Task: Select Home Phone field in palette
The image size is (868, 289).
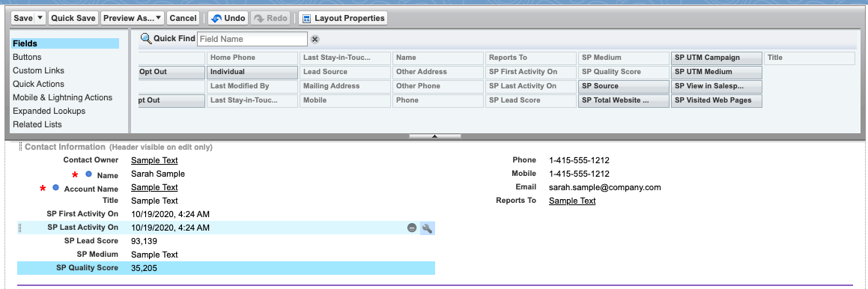Action: [x=252, y=58]
